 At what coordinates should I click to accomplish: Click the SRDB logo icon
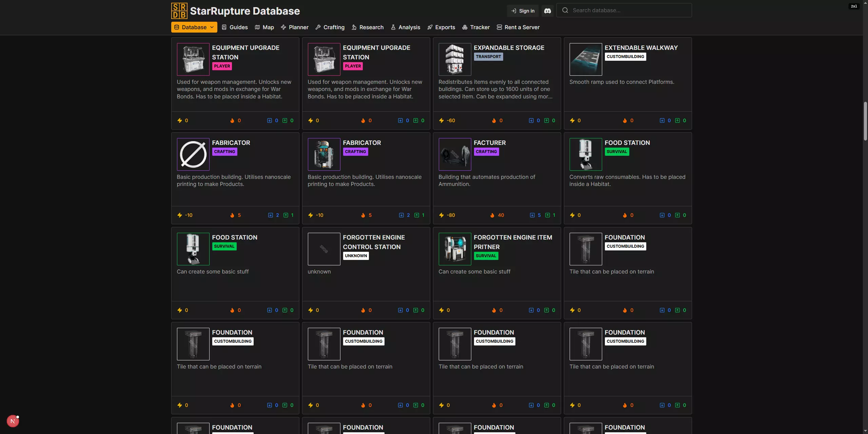point(179,11)
